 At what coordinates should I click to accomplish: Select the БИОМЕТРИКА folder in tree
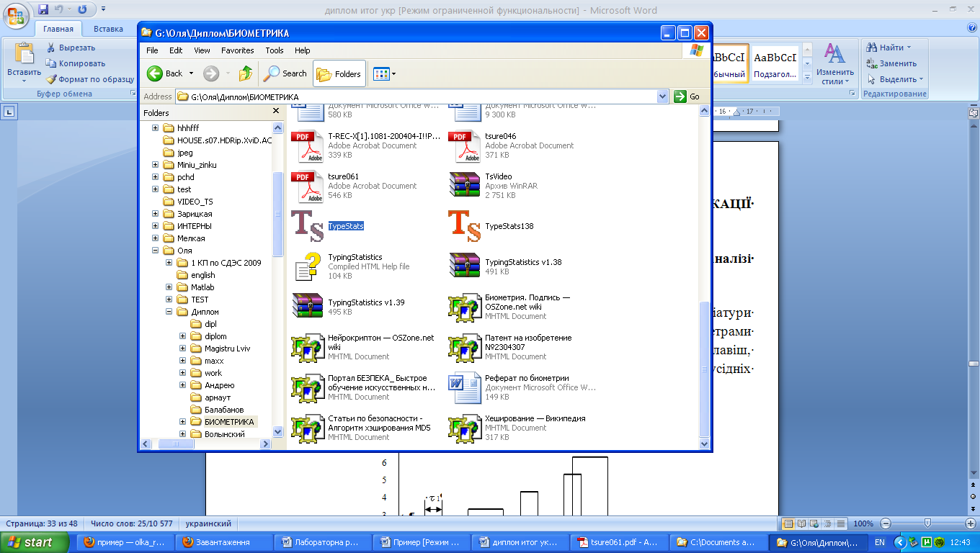coord(229,422)
